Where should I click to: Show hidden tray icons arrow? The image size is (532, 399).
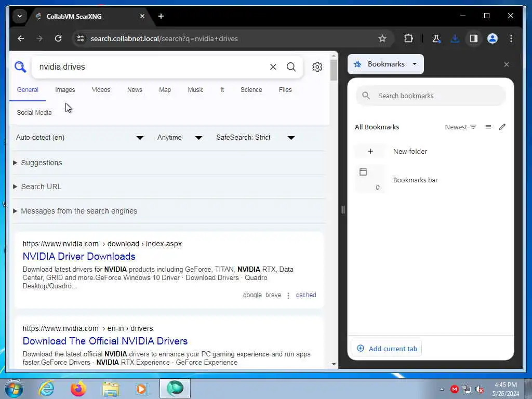click(x=442, y=389)
